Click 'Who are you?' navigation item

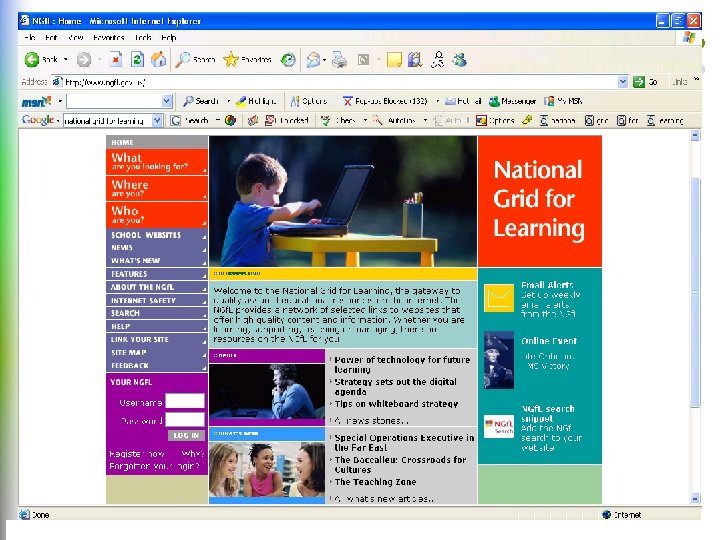pos(157,215)
